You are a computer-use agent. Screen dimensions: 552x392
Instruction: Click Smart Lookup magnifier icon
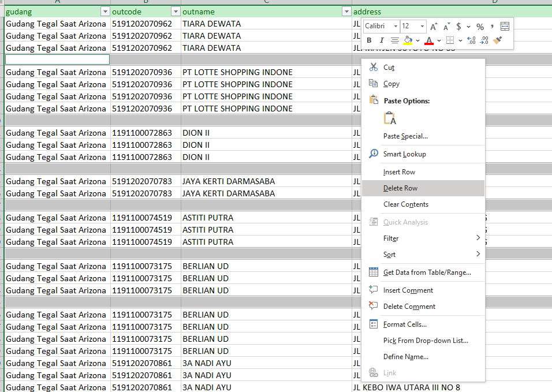point(374,154)
